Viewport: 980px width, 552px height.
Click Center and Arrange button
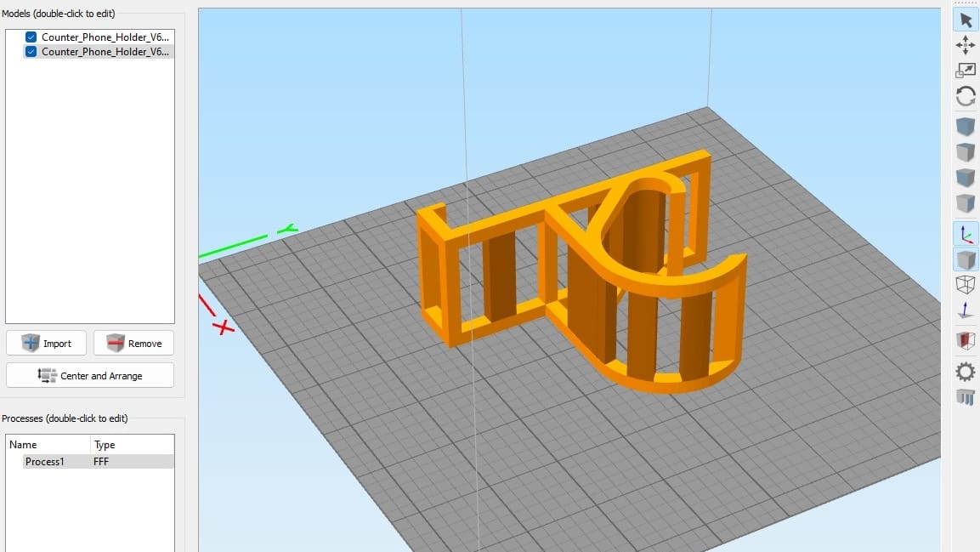(90, 376)
